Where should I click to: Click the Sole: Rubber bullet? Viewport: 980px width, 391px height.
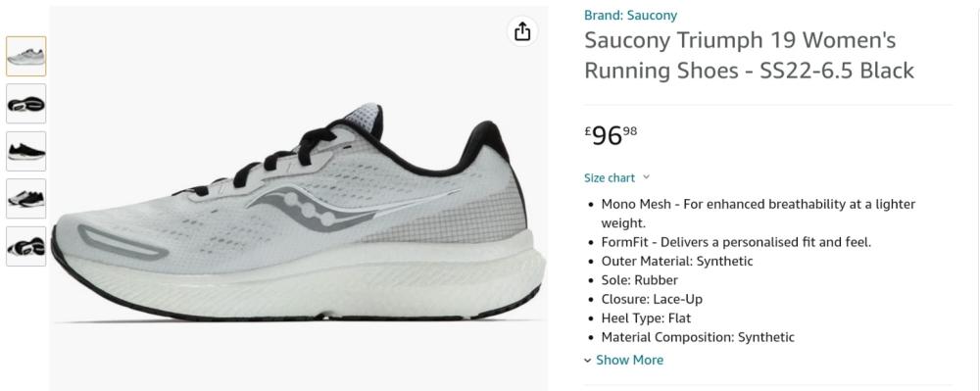(639, 280)
